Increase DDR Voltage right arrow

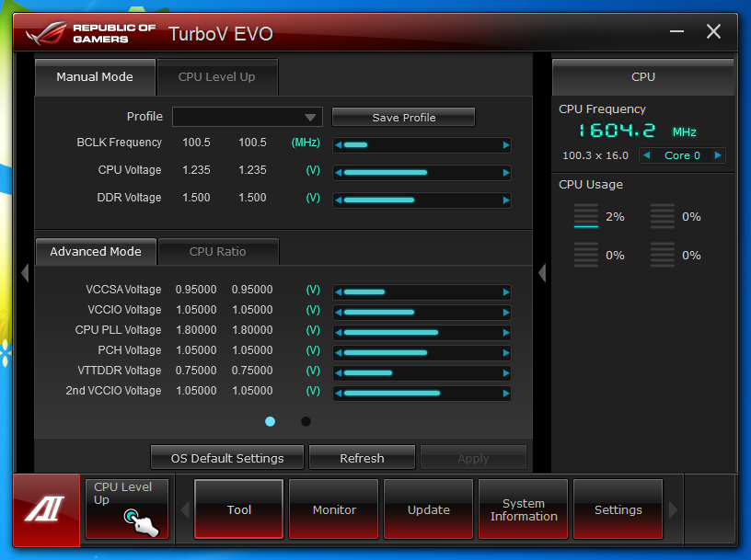click(506, 200)
